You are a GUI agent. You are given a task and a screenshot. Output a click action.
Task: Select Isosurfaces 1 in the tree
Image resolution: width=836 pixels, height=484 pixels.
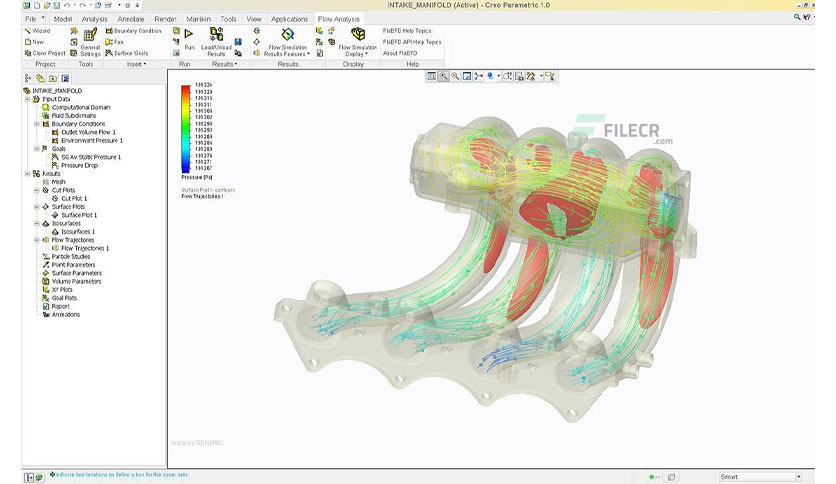tap(78, 232)
